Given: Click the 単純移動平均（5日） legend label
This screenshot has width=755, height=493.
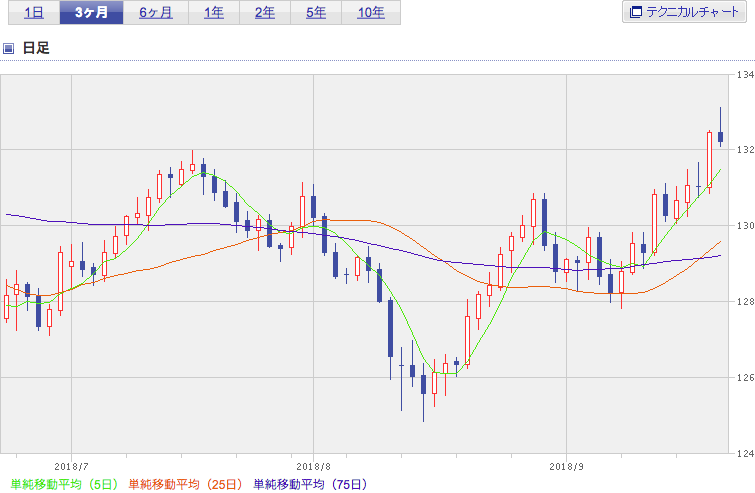Looking at the screenshot, I should 64,484.
